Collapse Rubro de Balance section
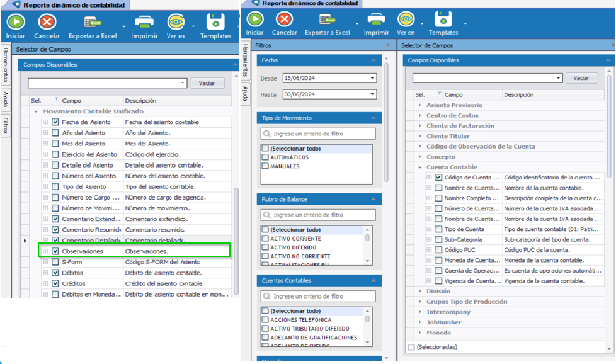The image size is (616, 364). [374, 199]
